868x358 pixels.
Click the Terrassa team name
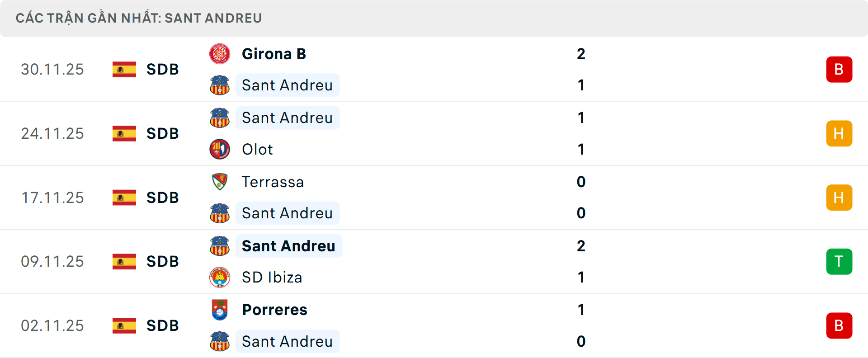(273, 182)
